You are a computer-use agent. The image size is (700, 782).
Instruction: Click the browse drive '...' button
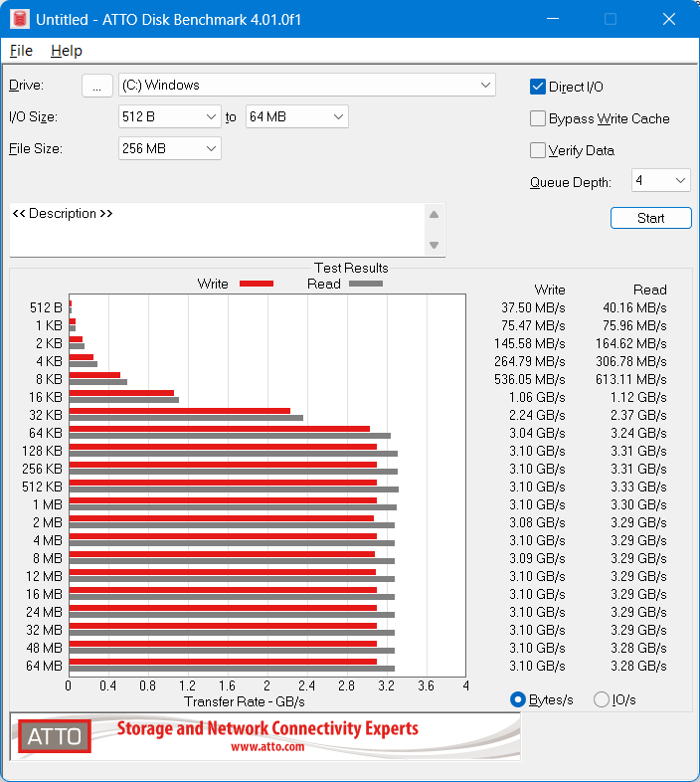96,86
